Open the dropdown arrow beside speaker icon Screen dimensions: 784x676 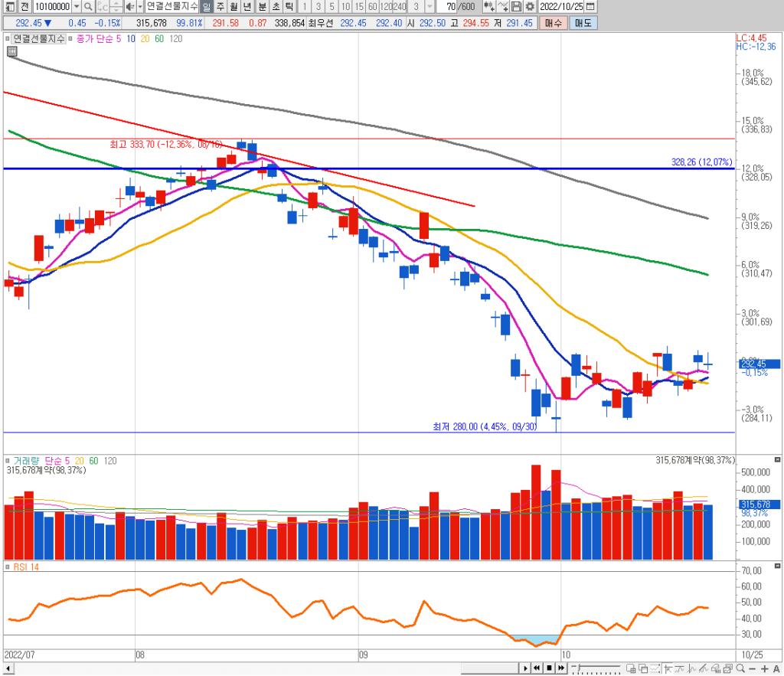[x=140, y=7]
